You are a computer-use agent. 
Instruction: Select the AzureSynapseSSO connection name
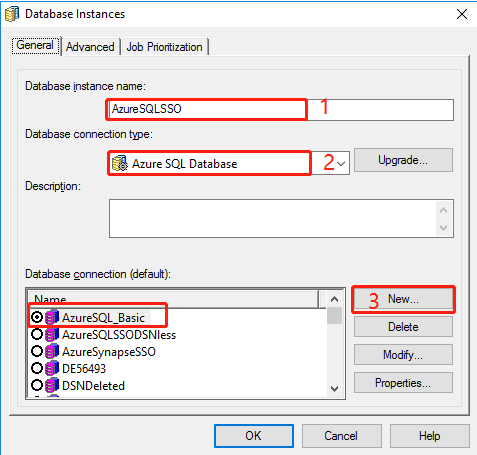tap(109, 352)
